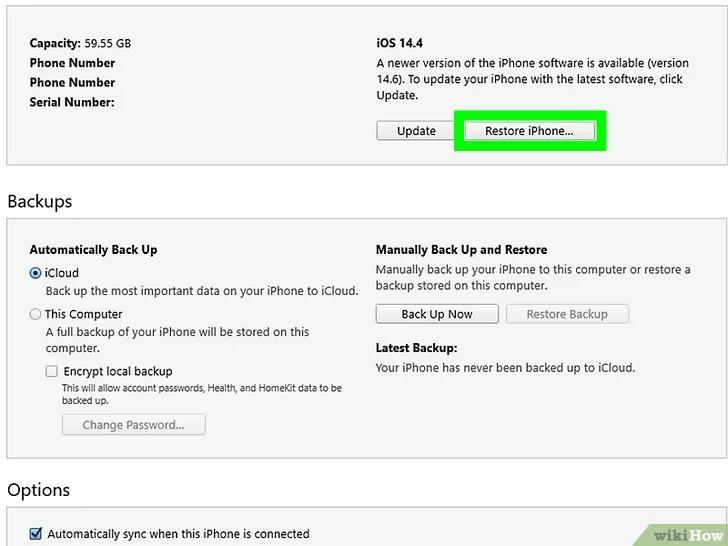This screenshot has height=546, width=728.
Task: Click the Change Password... button
Action: pyautogui.click(x=134, y=425)
